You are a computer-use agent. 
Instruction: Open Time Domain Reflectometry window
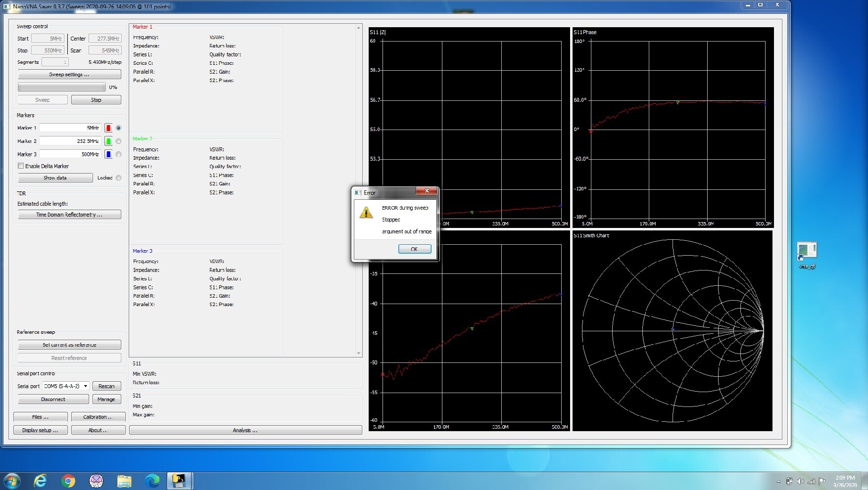(69, 215)
